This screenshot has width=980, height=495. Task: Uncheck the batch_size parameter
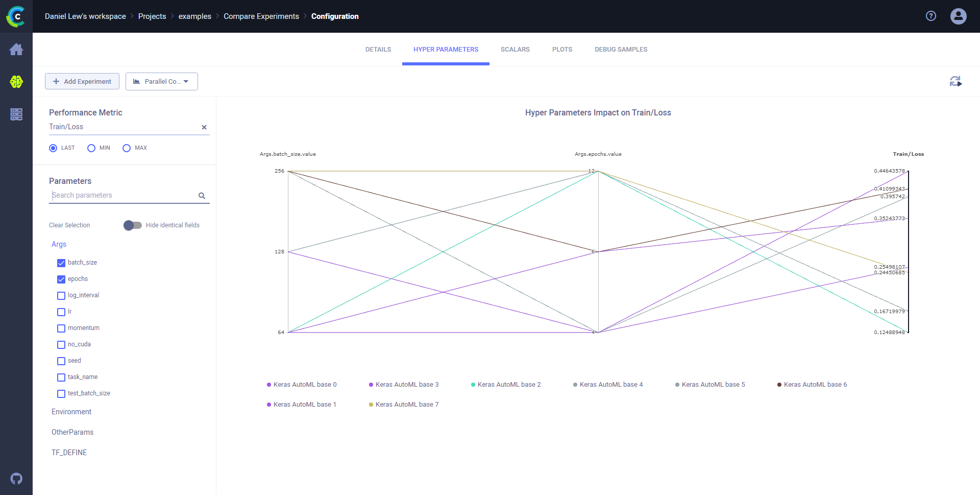click(x=61, y=263)
